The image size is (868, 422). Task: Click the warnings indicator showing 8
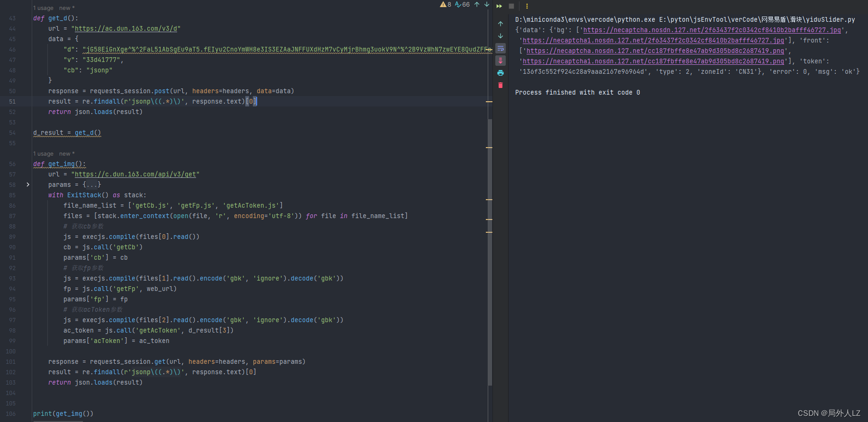pos(446,5)
